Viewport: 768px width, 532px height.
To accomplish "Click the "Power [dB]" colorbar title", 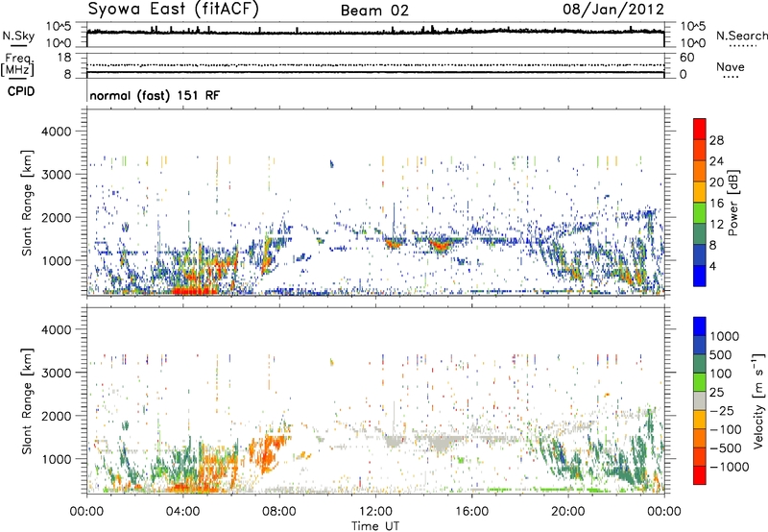I will click(733, 203).
